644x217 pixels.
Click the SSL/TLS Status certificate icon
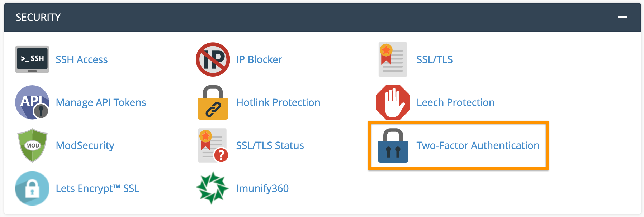(213, 145)
